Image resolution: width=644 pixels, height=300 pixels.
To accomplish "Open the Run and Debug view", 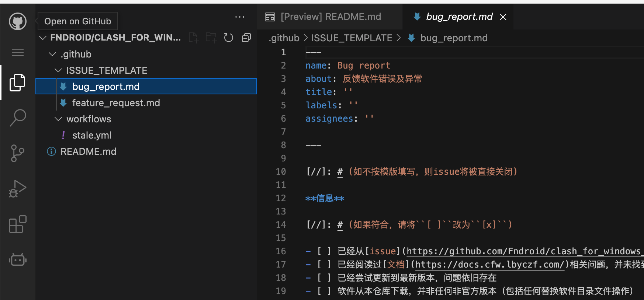I will [x=18, y=189].
